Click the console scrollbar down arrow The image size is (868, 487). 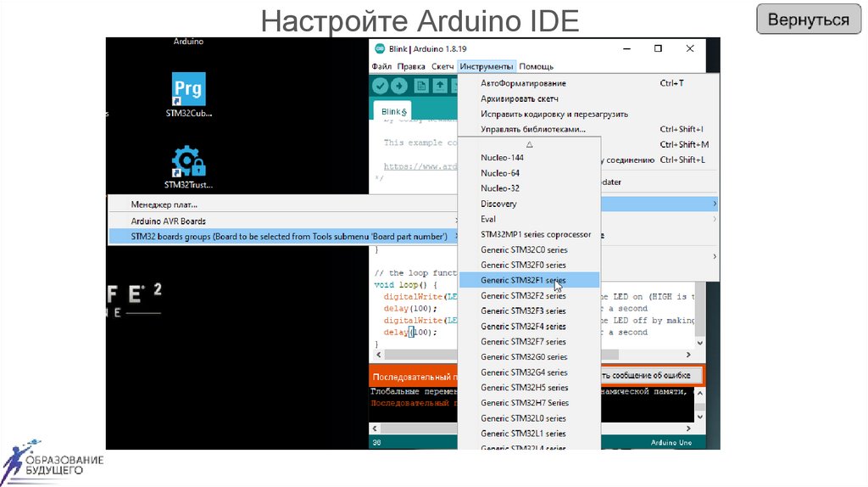click(700, 417)
